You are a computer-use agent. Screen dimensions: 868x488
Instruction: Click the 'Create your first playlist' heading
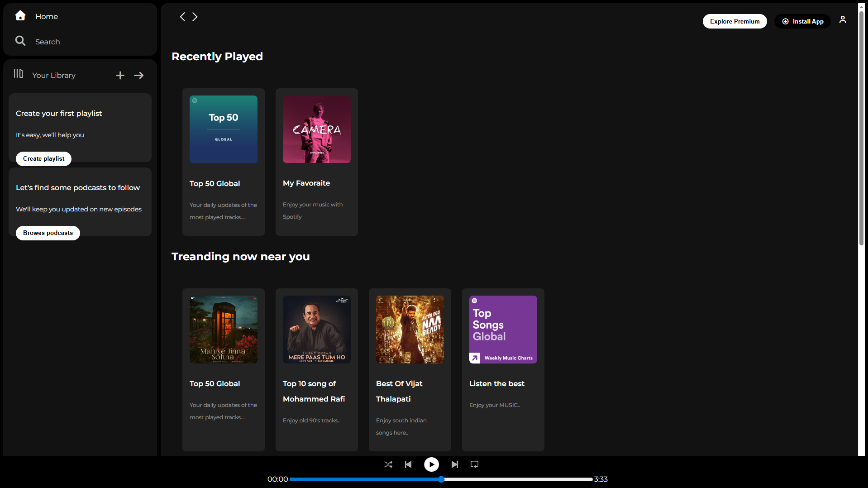[59, 113]
